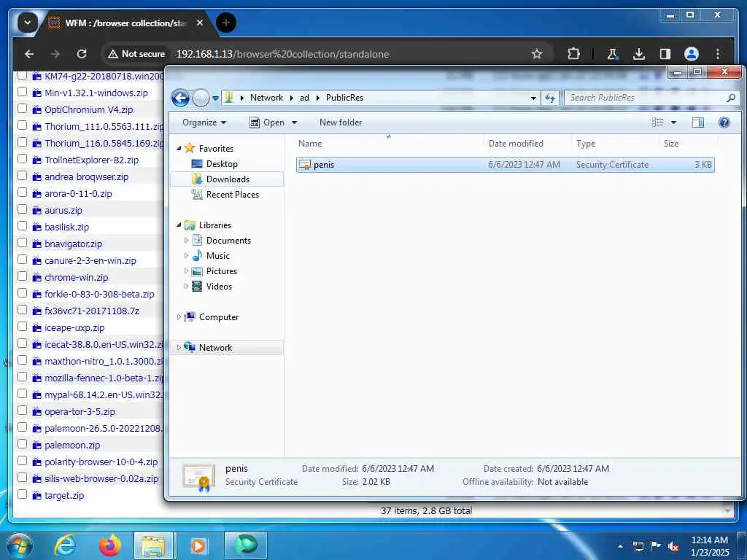Select the security certificate file row
Viewport: 747px width, 560px height.
[x=505, y=165]
